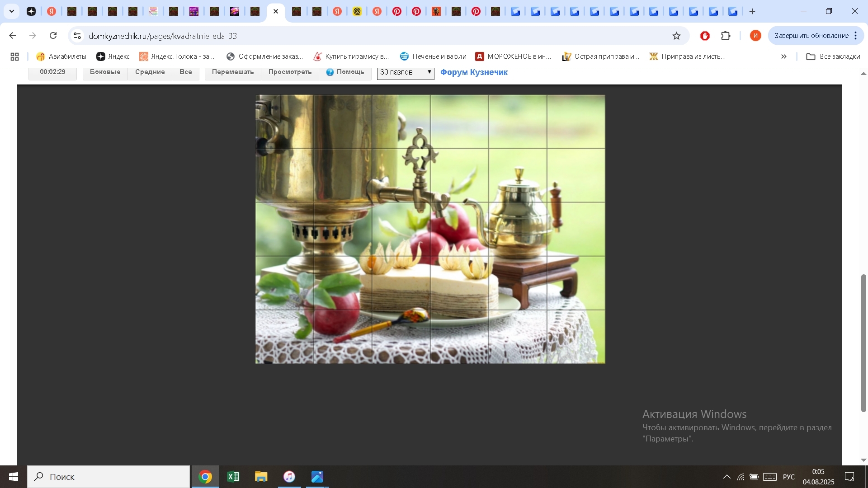Open the Печенье и вафли bookmark
868x488 pixels.
point(433,56)
